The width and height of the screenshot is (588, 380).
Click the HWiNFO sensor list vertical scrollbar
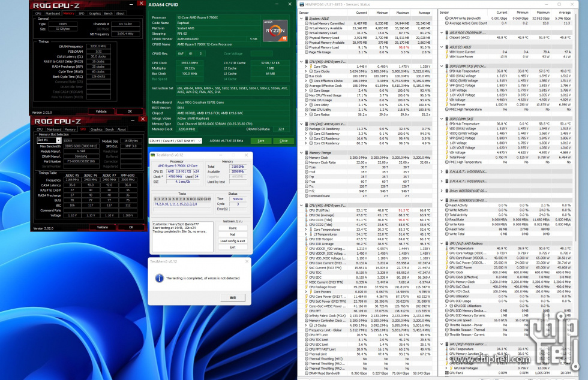[575, 128]
